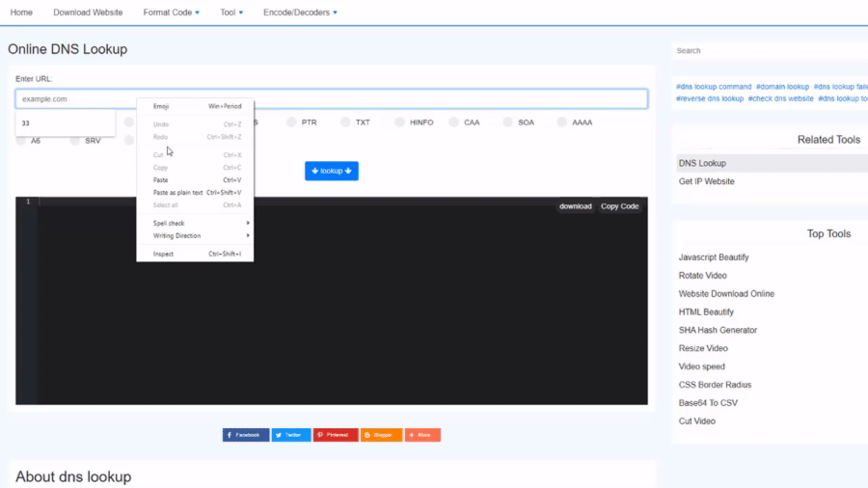Select the AAAA record radio button

562,122
